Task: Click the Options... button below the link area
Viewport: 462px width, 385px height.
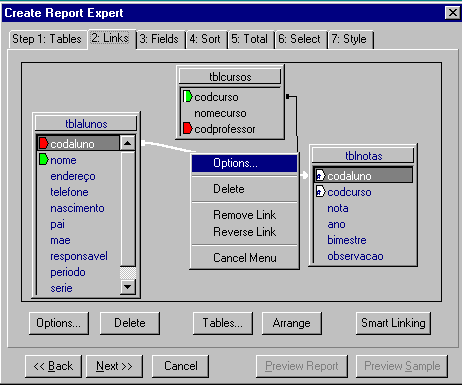Action: pos(59,323)
